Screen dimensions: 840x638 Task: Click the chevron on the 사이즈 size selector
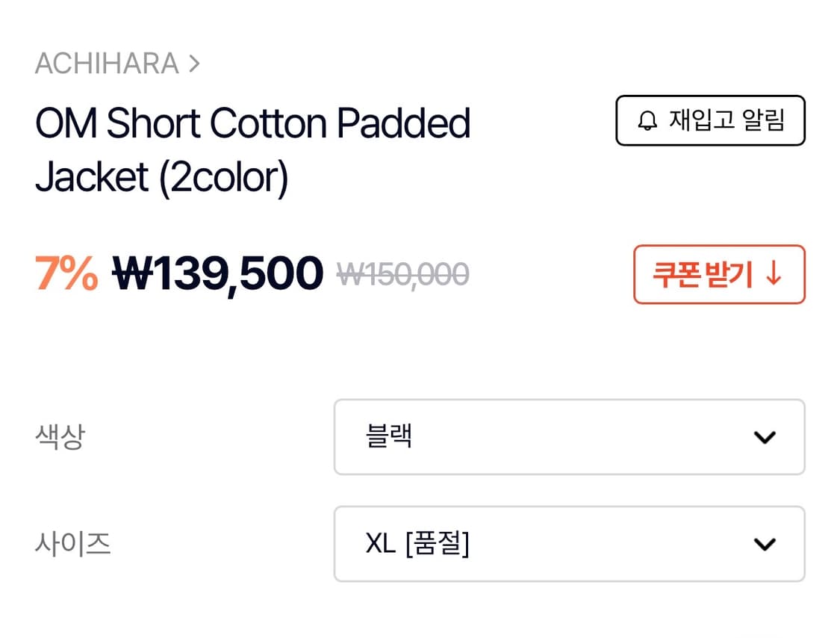764,544
